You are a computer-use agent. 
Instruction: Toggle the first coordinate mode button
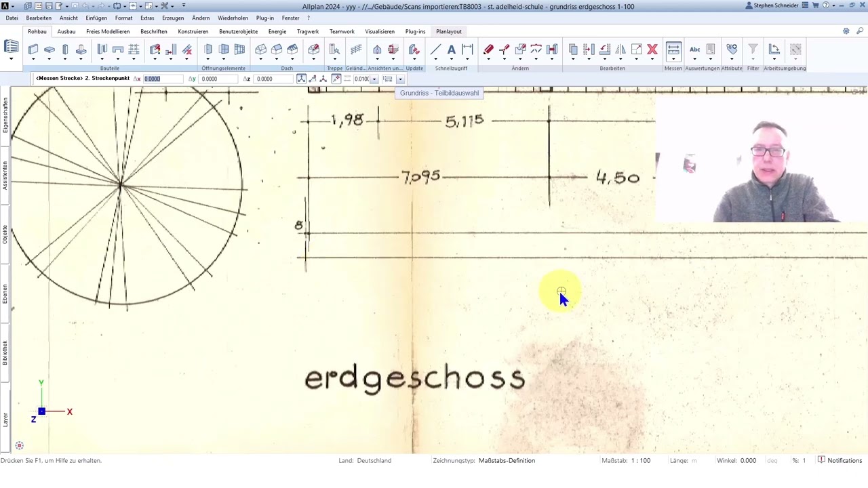pyautogui.click(x=301, y=79)
